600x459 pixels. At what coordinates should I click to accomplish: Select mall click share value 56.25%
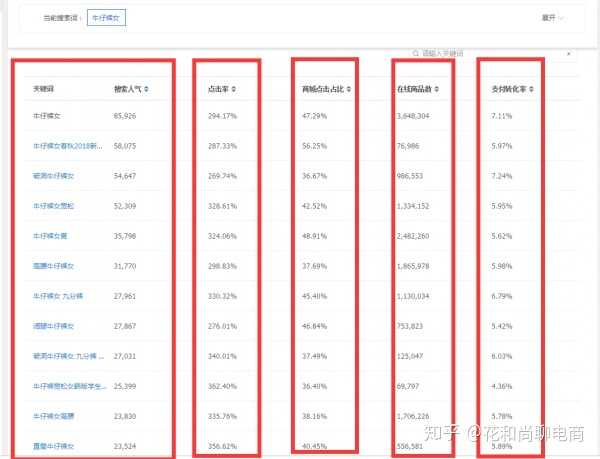[315, 146]
